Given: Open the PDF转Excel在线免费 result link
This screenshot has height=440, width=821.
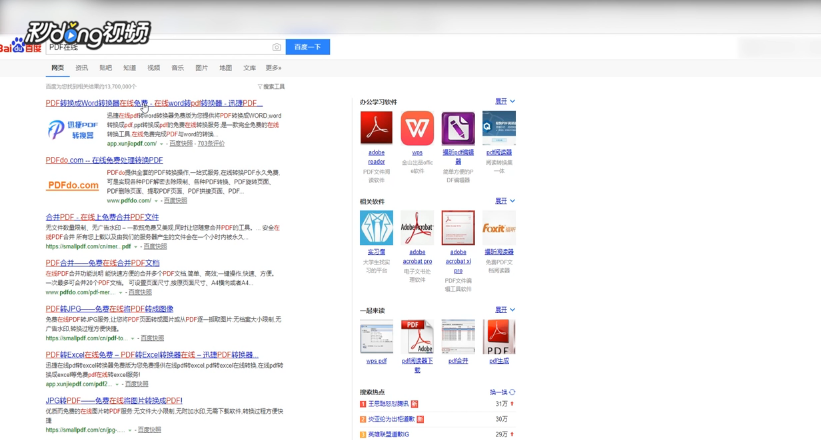Looking at the screenshot, I should point(152,355).
